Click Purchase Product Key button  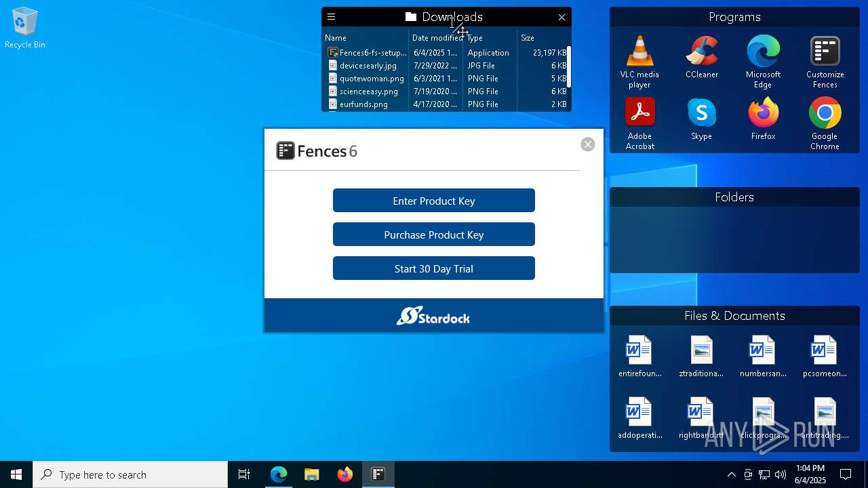pos(434,235)
